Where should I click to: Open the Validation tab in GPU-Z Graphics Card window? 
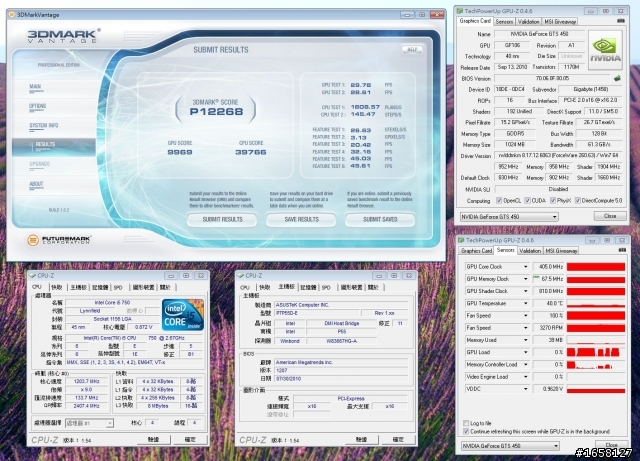(x=528, y=22)
